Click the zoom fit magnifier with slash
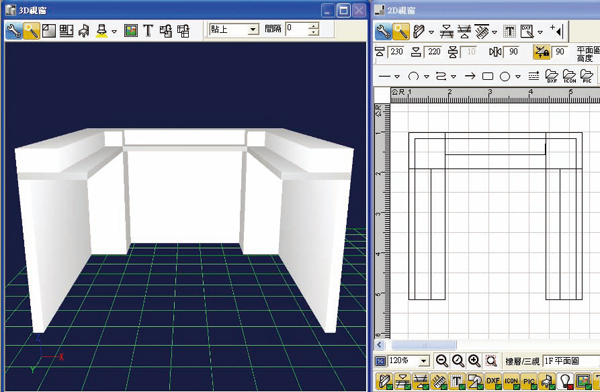600x392 pixels. click(x=458, y=361)
